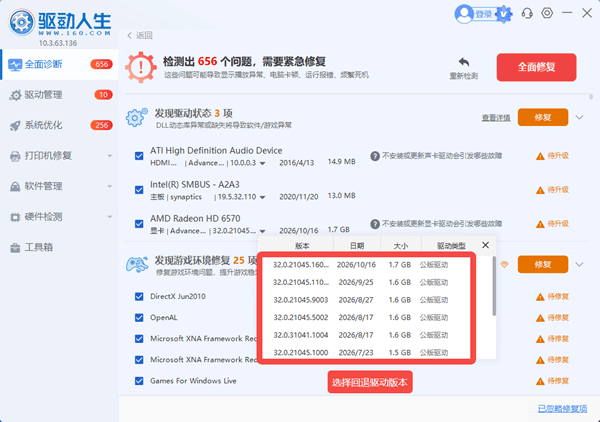Click the 日期 column header
The image size is (600, 422).
[357, 246]
